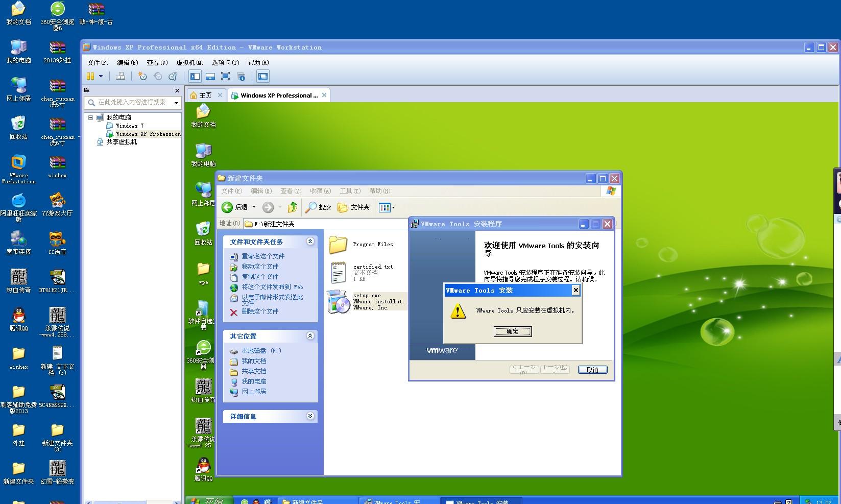
Task: Click the forward arrow in Explorer toolbar
Action: (x=268, y=207)
